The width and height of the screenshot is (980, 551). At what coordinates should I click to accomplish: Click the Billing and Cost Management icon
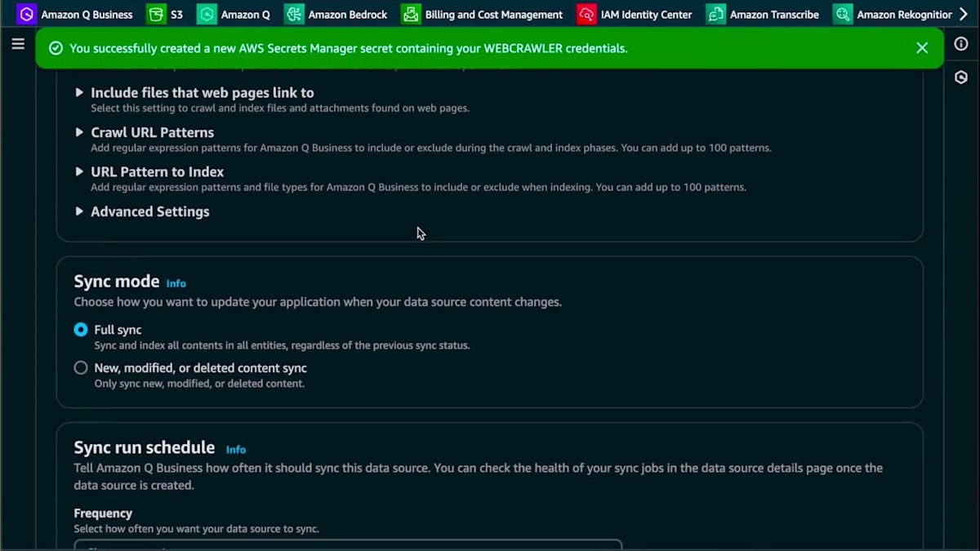coord(411,14)
